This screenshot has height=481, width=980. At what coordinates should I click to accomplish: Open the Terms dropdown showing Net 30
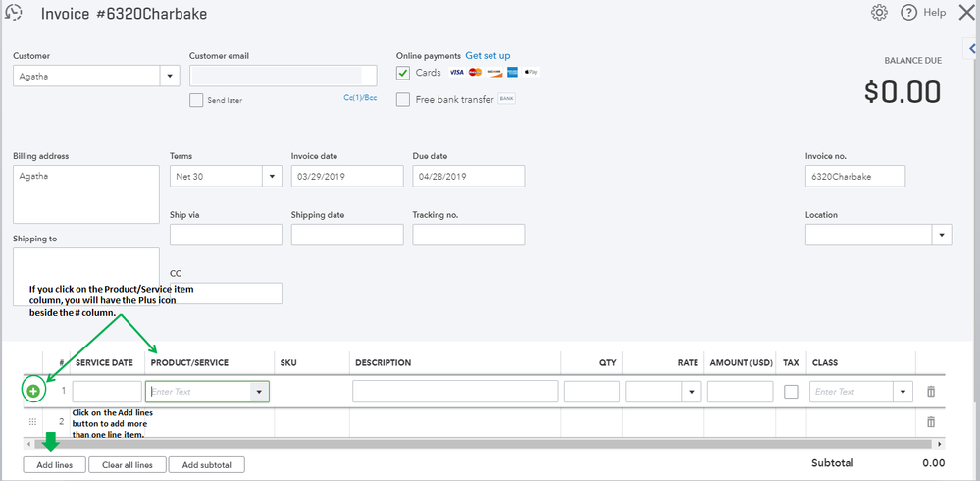272,177
